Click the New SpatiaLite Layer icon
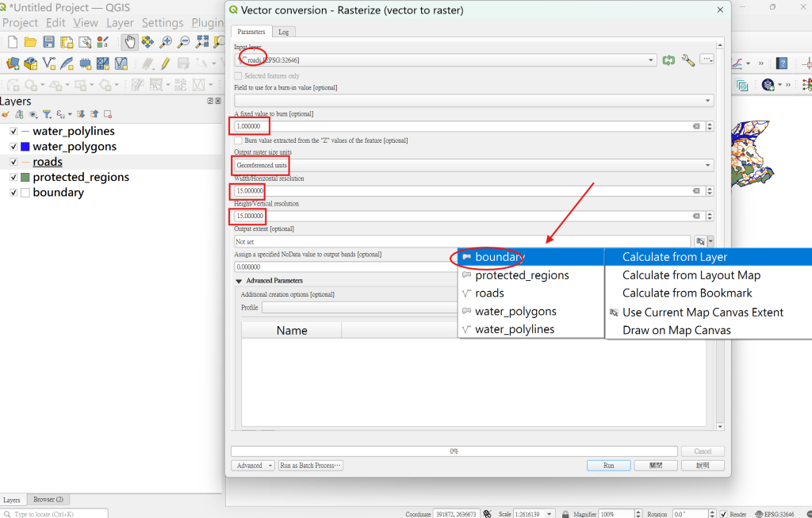 (x=67, y=63)
